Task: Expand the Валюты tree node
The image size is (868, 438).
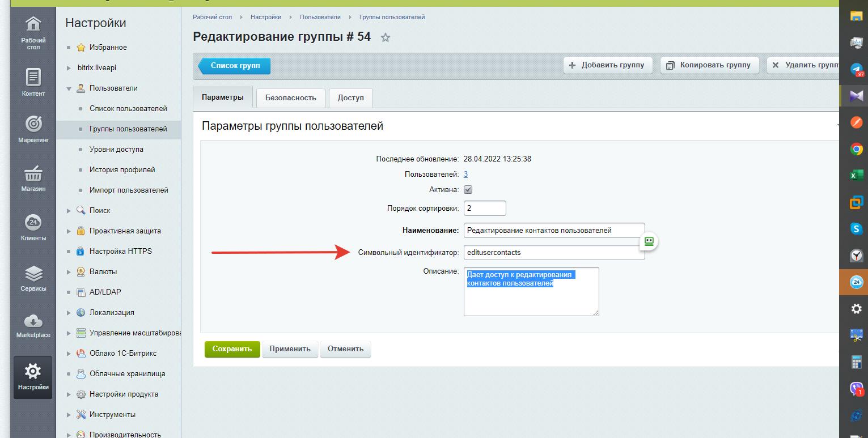Action: (x=69, y=272)
